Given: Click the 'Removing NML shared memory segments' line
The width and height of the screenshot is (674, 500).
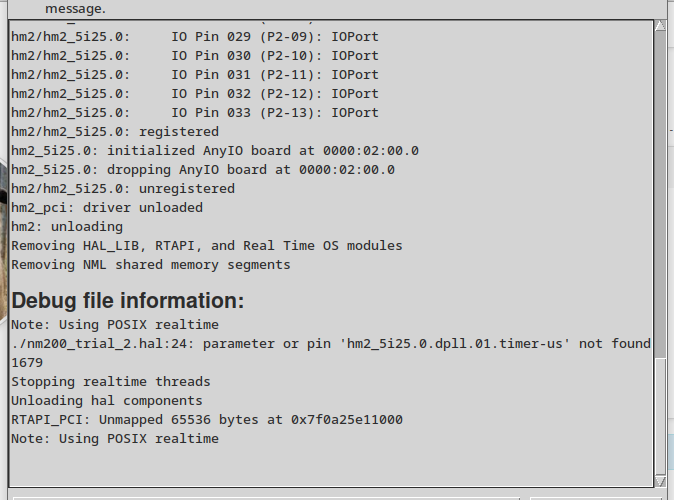Looking at the screenshot, I should point(151,265).
